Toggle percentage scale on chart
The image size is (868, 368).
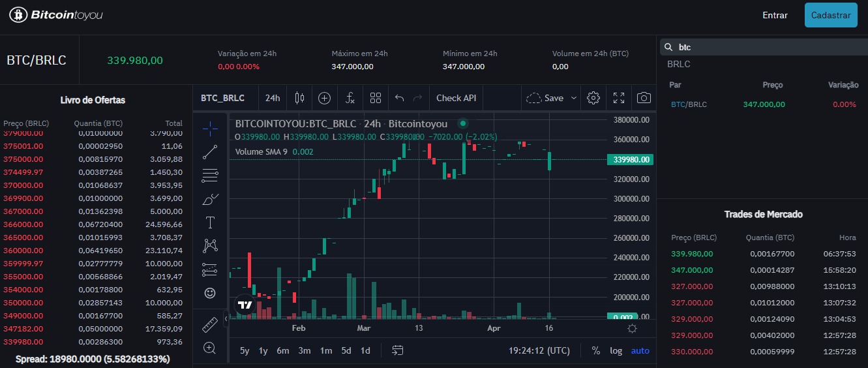595,350
